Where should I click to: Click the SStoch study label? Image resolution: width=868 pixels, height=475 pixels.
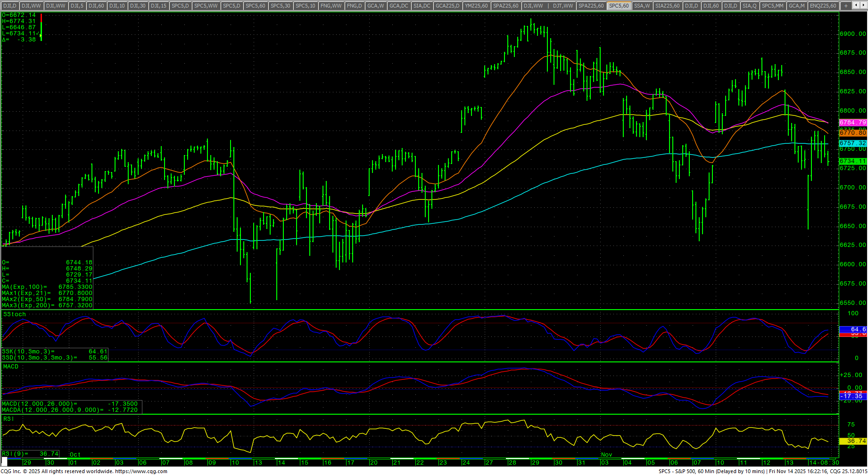[x=15, y=314]
